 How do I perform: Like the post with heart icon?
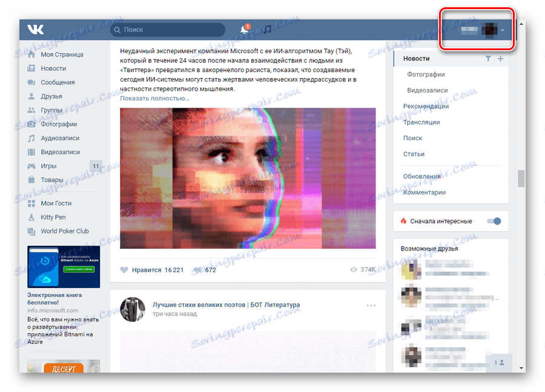click(124, 270)
